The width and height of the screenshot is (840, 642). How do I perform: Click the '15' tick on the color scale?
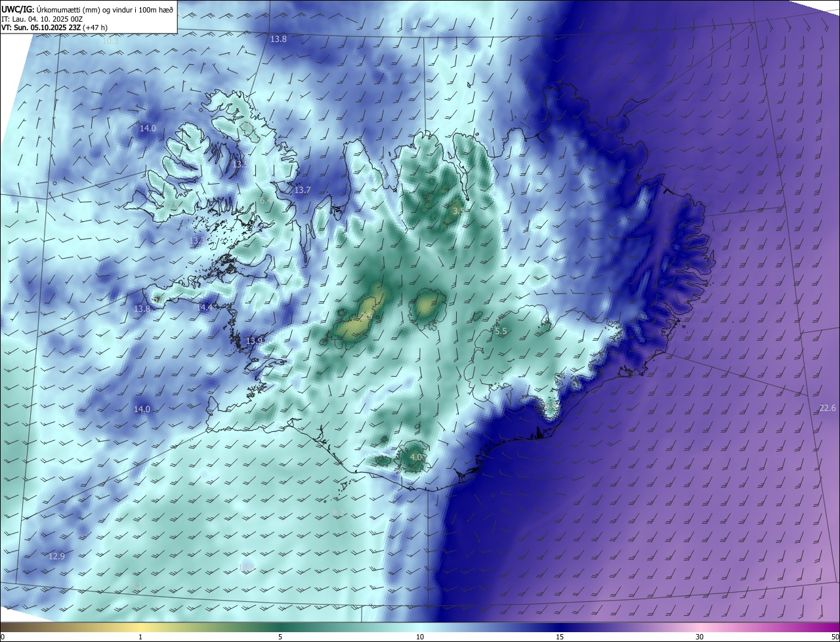[560, 637]
